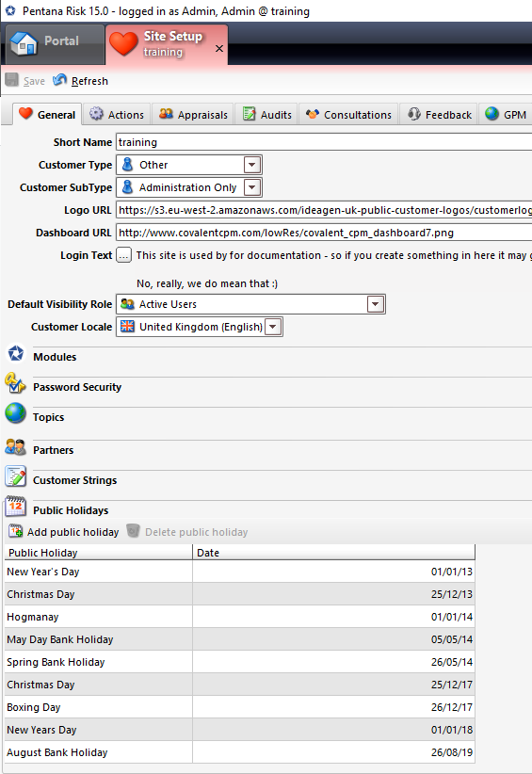This screenshot has width=532, height=774.
Task: Expand the Partners section
Action: point(54,450)
